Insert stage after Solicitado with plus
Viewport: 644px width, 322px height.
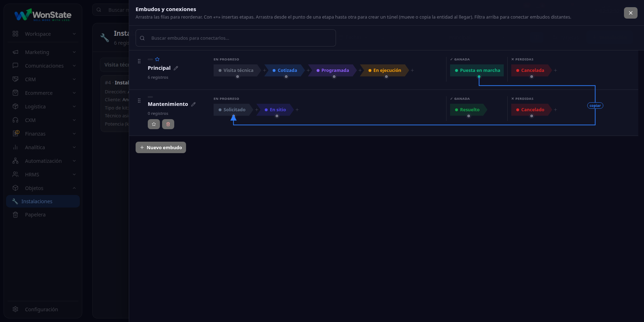pos(257,110)
